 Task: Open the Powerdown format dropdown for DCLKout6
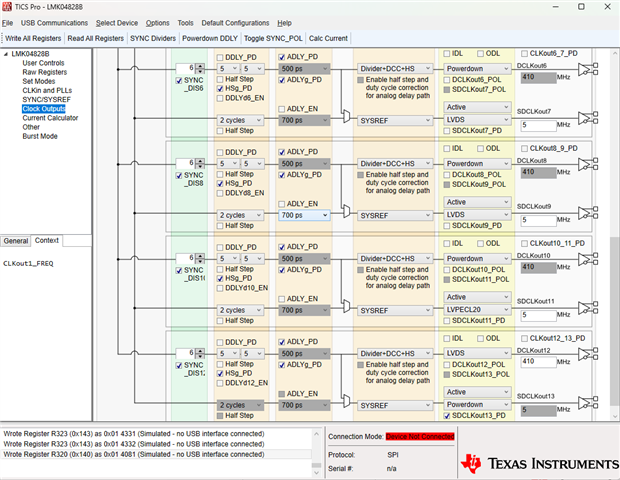point(477,68)
